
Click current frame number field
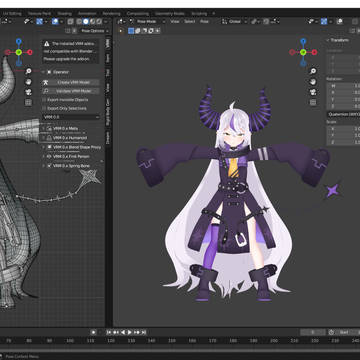[313, 332]
